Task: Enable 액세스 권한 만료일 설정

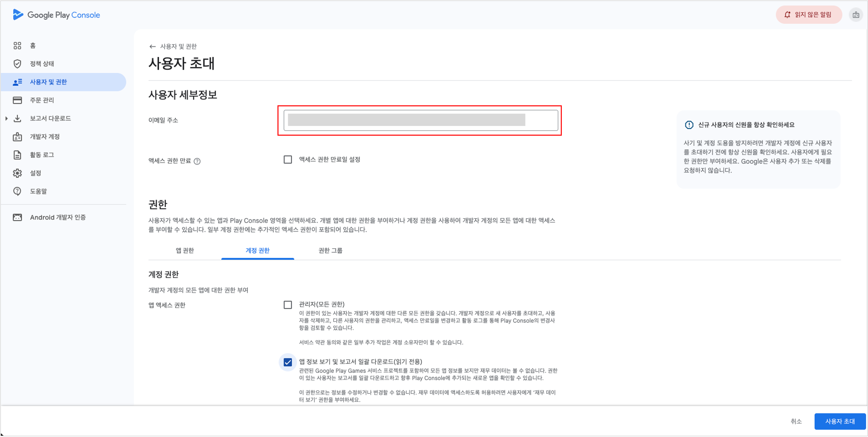Action: point(288,159)
